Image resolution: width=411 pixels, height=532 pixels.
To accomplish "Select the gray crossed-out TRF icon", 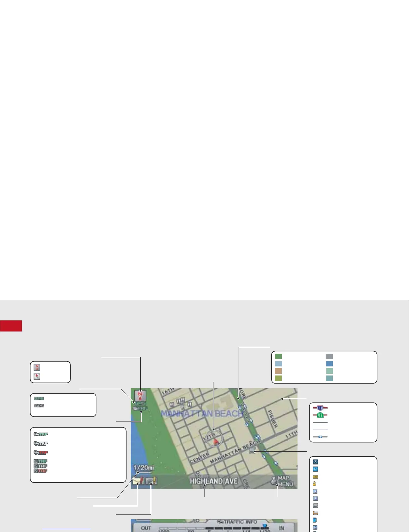I will (x=41, y=466).
